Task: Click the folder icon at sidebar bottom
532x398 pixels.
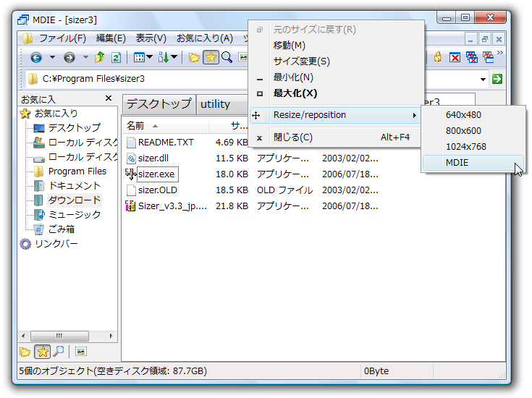Action: click(25, 352)
